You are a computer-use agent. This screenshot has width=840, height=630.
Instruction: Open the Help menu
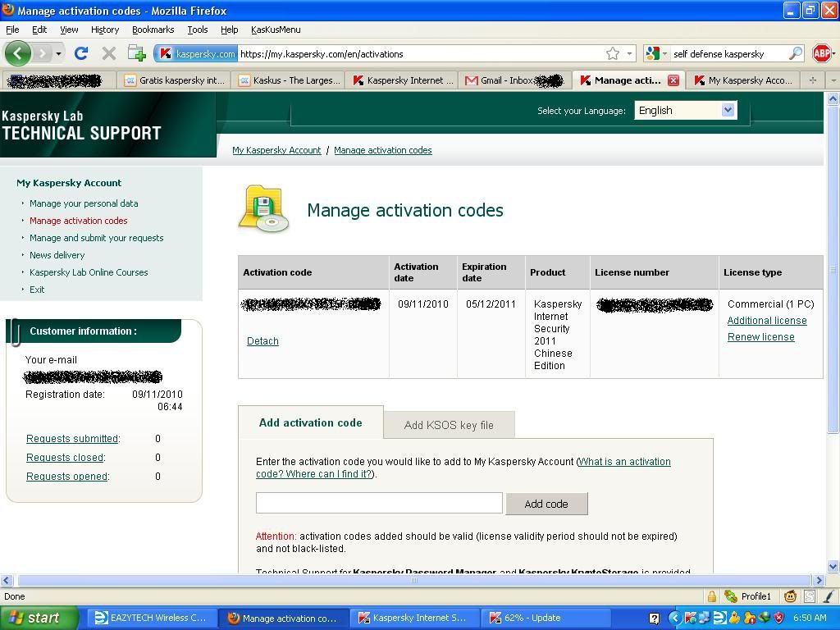[230, 30]
